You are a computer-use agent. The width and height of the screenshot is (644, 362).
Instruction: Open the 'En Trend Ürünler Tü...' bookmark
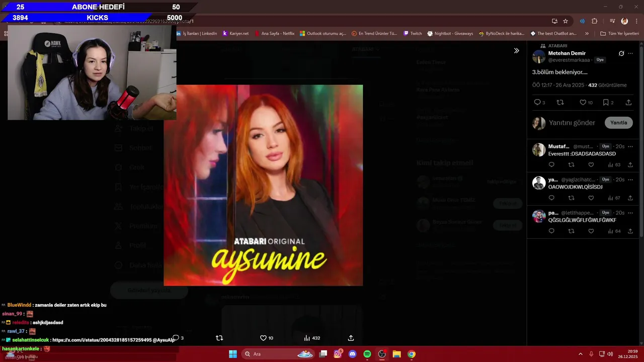pyautogui.click(x=374, y=34)
